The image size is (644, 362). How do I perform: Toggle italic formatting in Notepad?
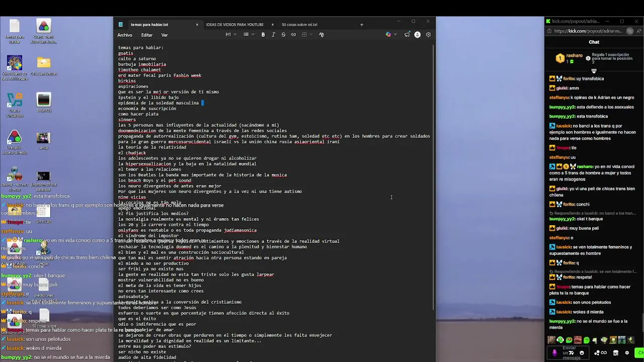tap(273, 35)
